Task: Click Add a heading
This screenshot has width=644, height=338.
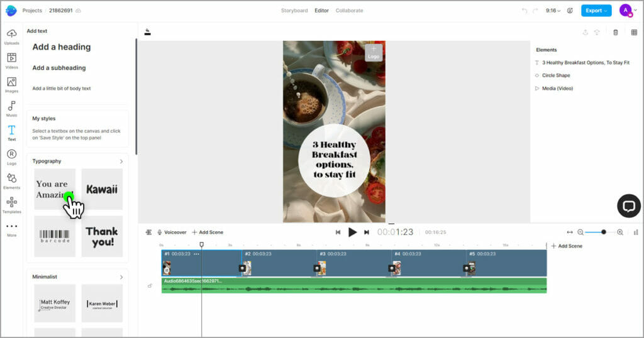Action: (62, 47)
